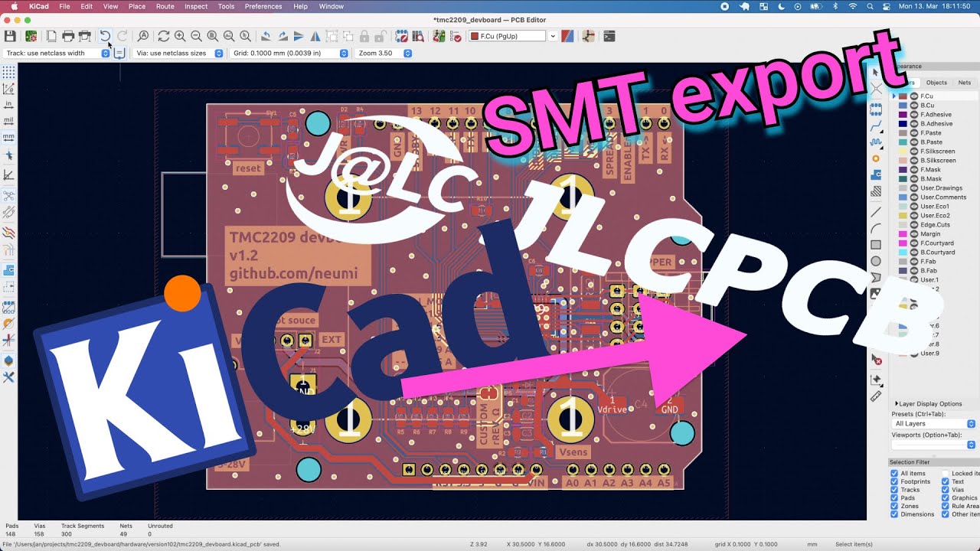Select the Draw Line tool
The image size is (980, 551).
pos(876,211)
